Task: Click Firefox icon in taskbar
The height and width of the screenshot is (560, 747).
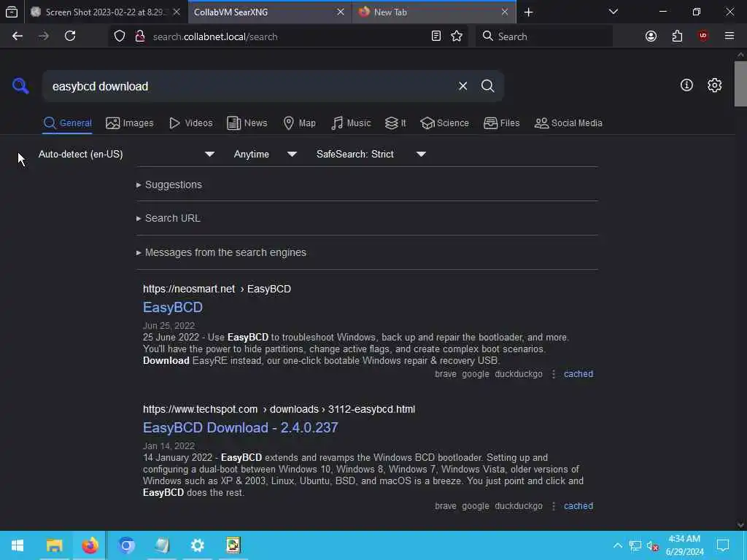Action: point(90,545)
